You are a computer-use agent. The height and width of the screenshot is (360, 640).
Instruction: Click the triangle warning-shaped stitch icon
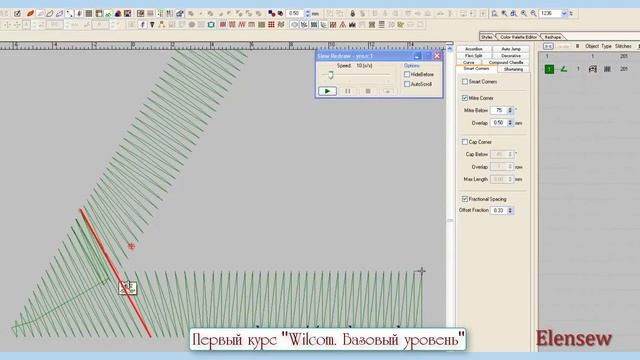coord(342,24)
